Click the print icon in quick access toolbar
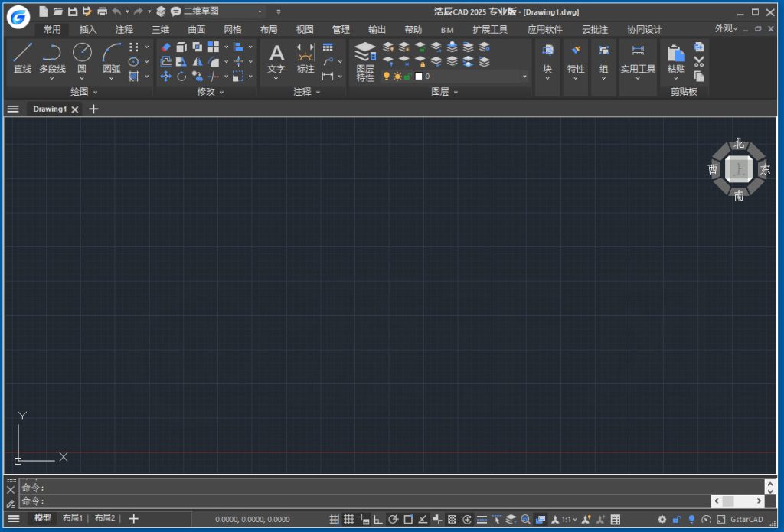 (x=102, y=11)
